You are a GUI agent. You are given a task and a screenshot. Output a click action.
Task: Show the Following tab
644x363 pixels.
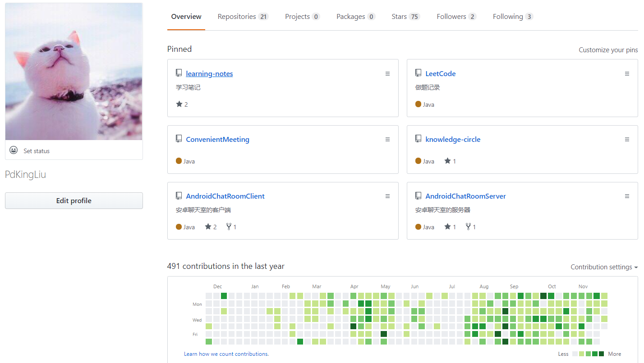(513, 17)
